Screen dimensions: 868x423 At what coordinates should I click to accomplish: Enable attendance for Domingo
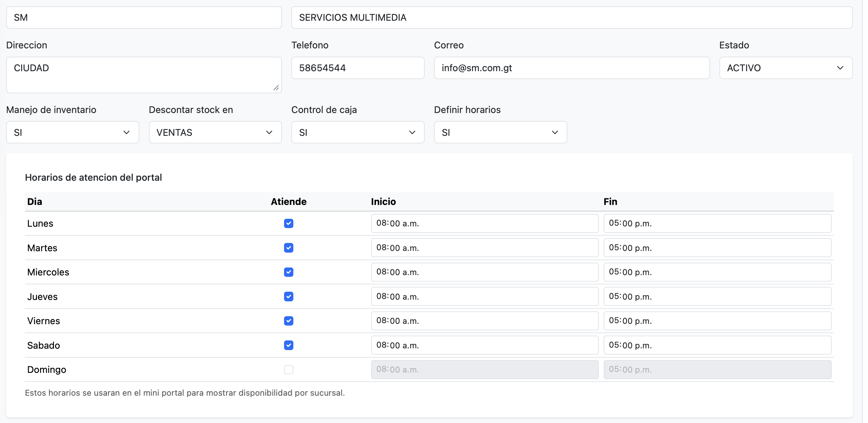click(289, 370)
